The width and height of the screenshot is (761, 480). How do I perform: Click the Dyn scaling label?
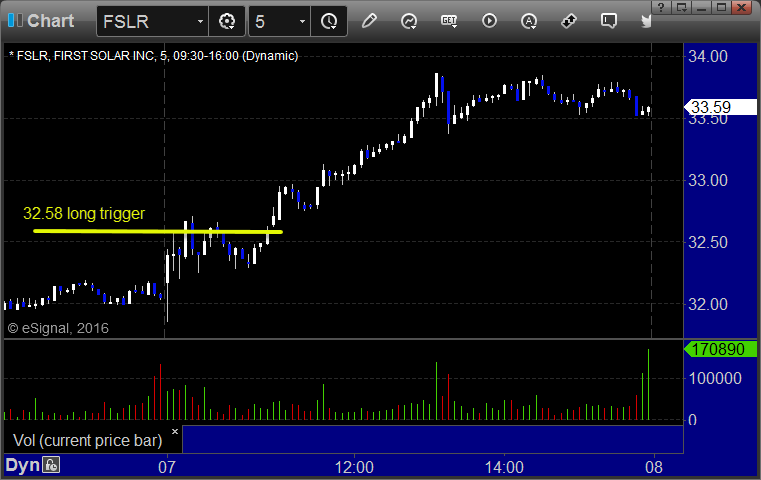pos(22,465)
